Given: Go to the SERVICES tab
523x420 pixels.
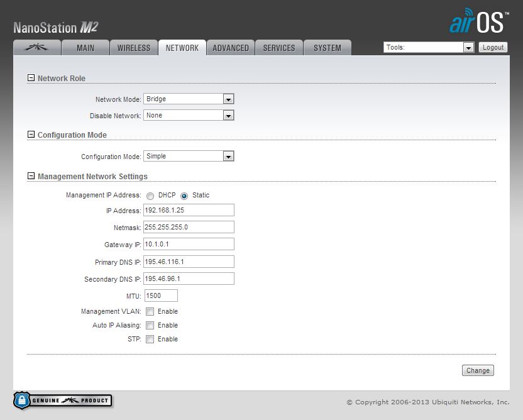Looking at the screenshot, I should tap(279, 47).
